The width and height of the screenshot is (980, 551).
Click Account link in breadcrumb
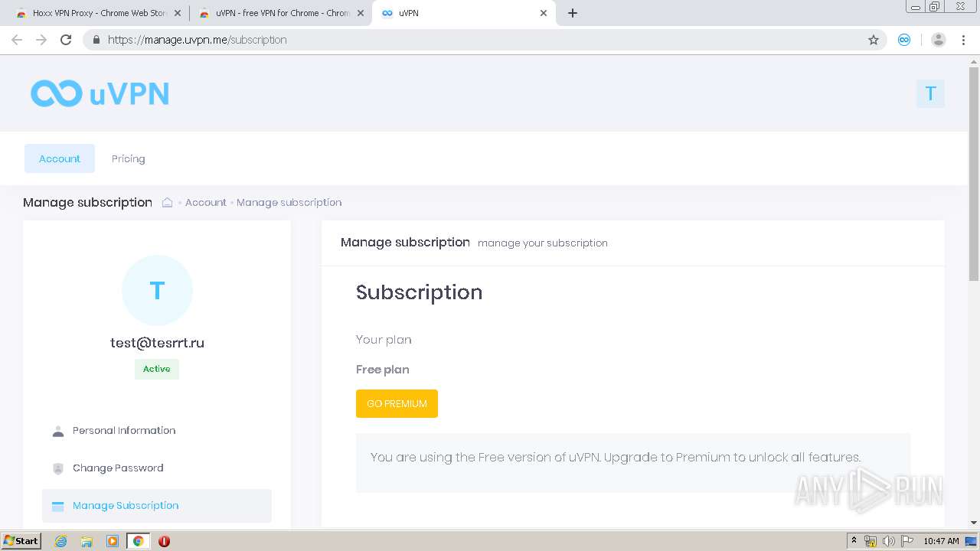[205, 202]
